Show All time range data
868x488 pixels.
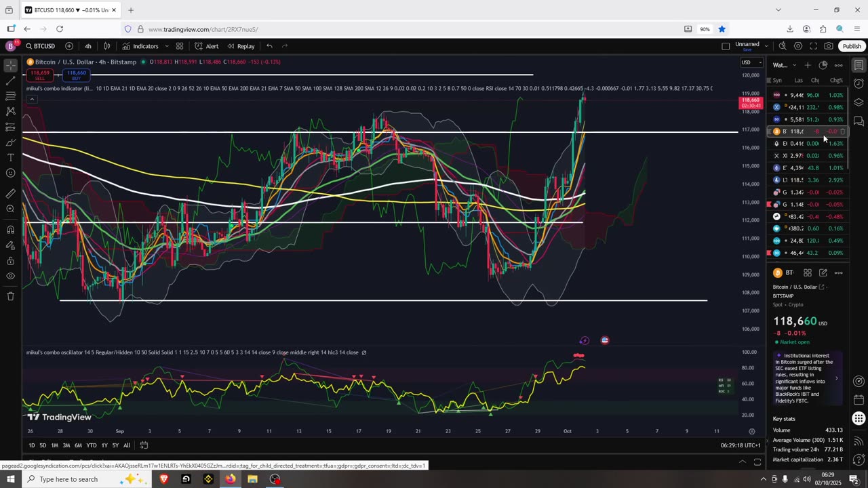click(127, 445)
